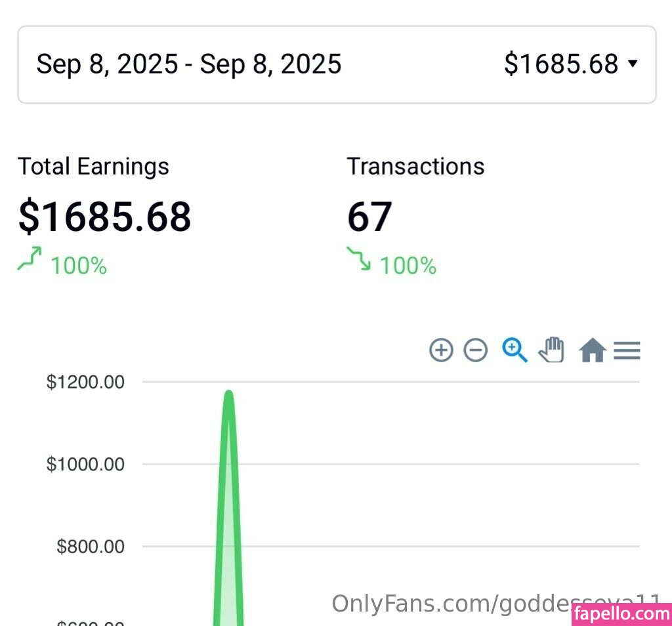Click the $1685.68 earnings amount
The width and height of the screenshot is (672, 626).
pos(105,217)
